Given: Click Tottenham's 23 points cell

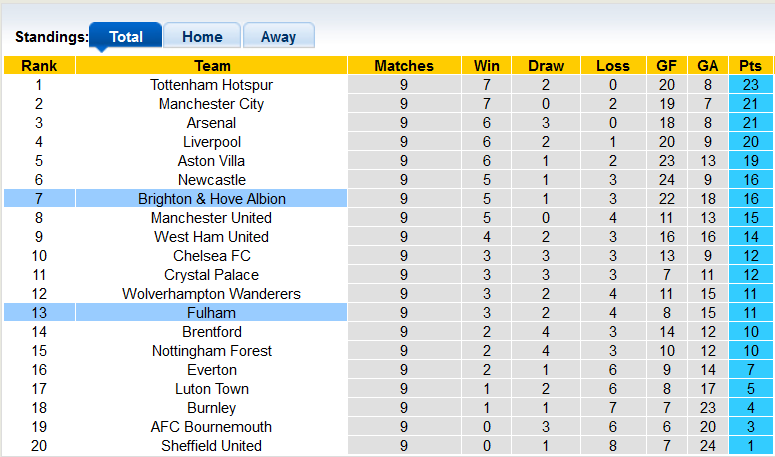Looking at the screenshot, I should click(750, 85).
